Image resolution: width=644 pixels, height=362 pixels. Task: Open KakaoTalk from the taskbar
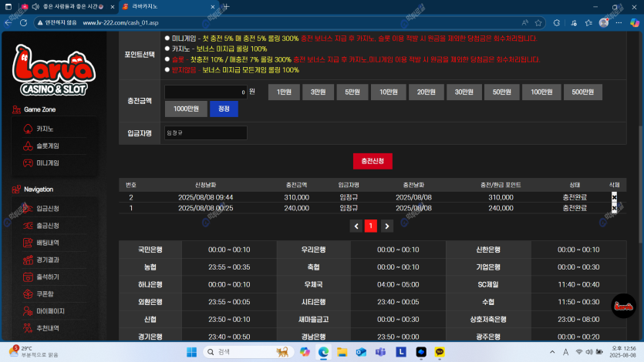440,352
